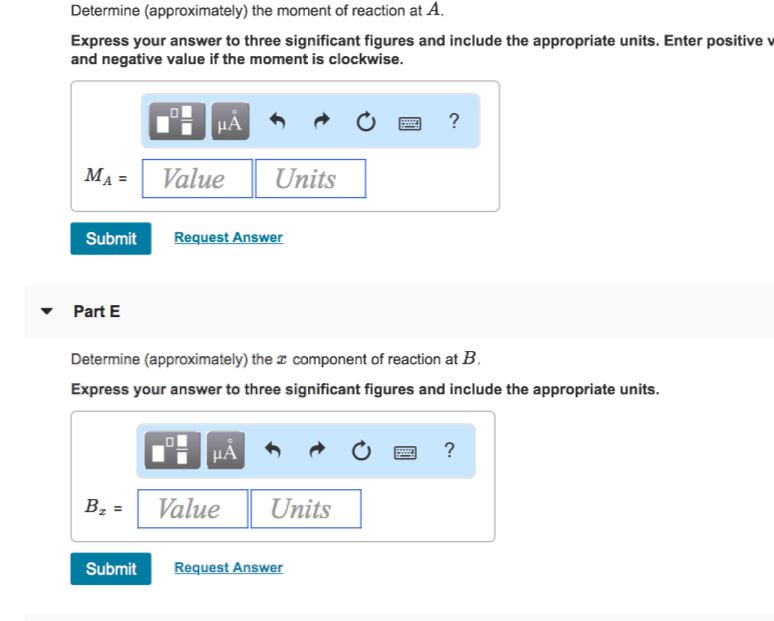Undo last edit in MA answer toolbar
Screen dimensions: 774x621
[279, 122]
